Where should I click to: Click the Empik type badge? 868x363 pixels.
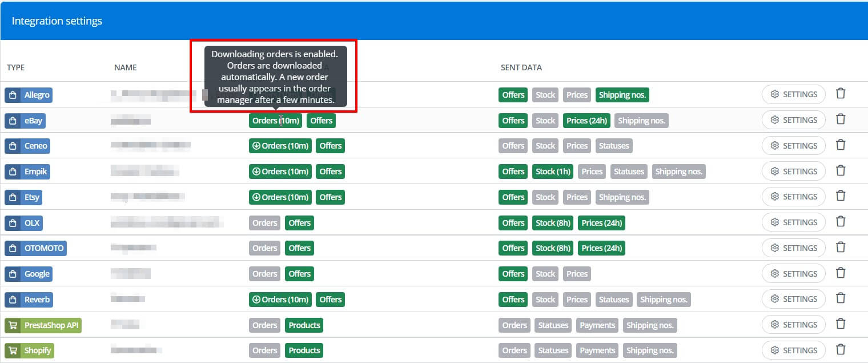27,171
